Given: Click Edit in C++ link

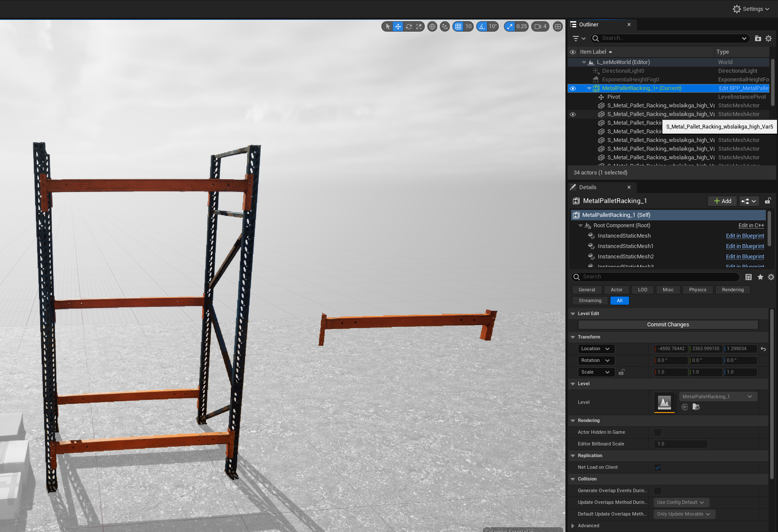Looking at the screenshot, I should (751, 226).
